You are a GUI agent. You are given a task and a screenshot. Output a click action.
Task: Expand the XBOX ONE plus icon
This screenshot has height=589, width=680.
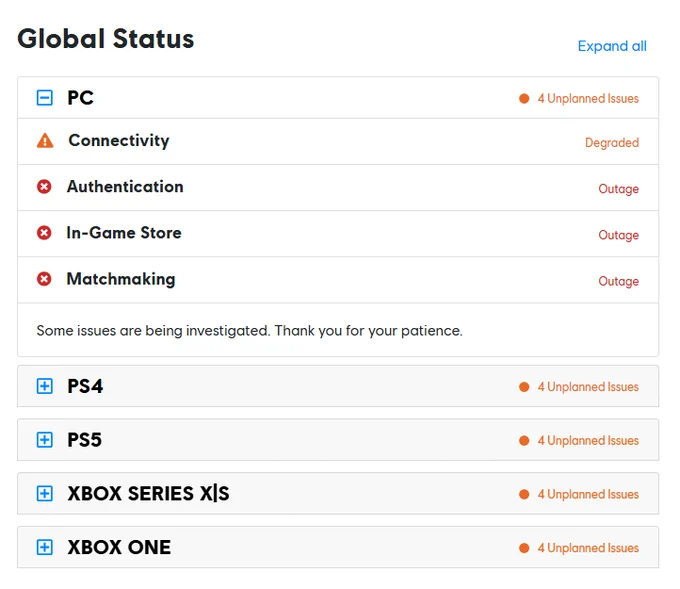pos(44,547)
